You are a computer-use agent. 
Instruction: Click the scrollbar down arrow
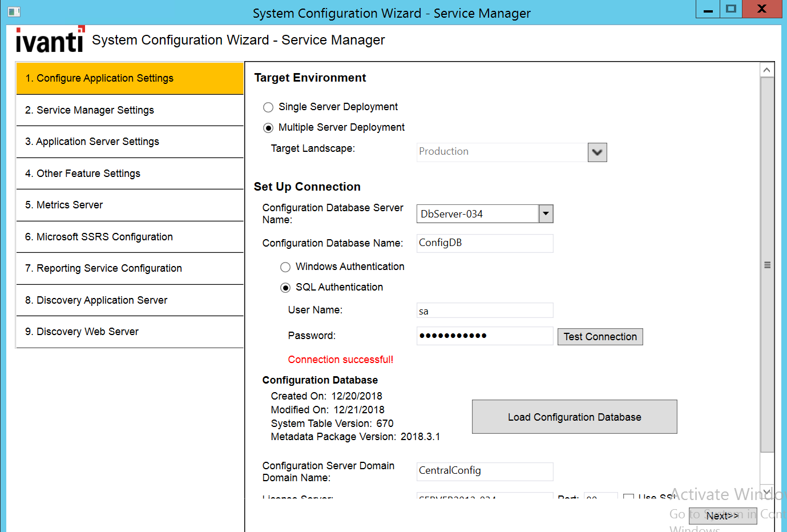pyautogui.click(x=768, y=491)
